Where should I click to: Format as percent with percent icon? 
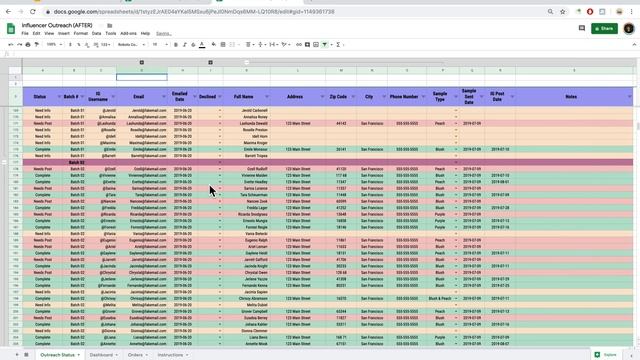point(78,44)
